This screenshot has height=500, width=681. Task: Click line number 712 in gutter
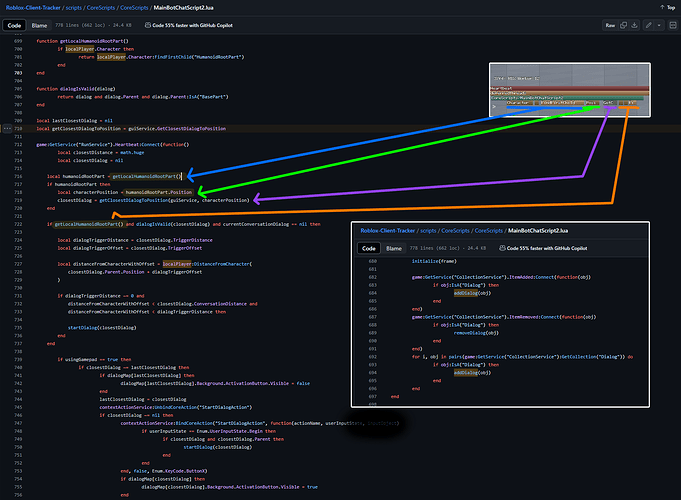click(x=19, y=145)
